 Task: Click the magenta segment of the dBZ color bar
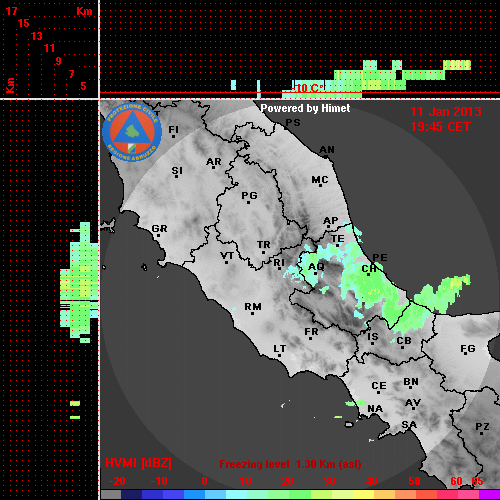[489, 495]
